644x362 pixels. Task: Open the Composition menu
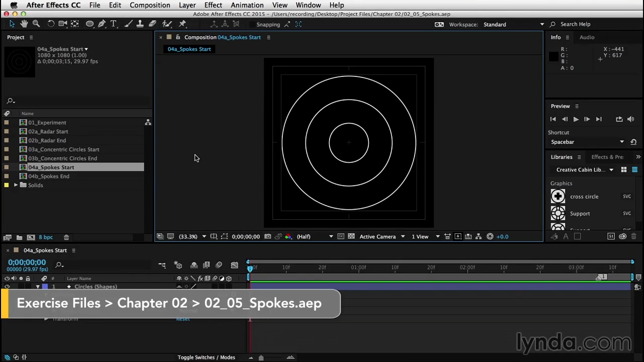150,5
